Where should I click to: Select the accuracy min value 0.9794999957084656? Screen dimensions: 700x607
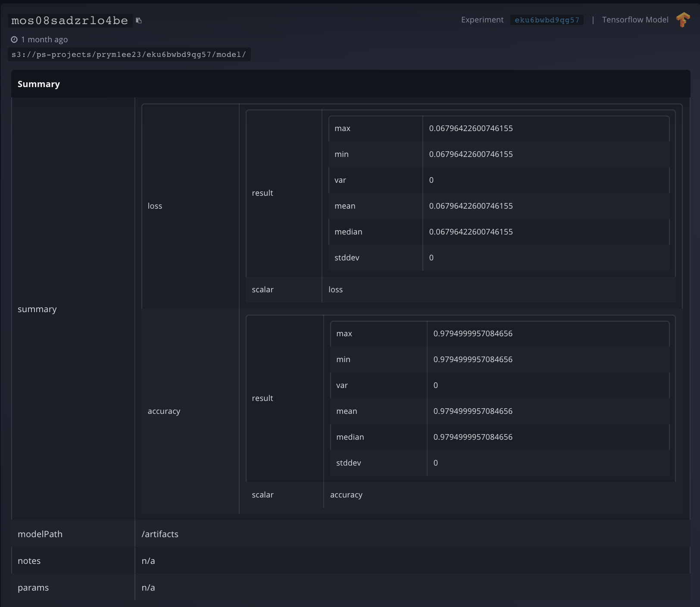473,360
